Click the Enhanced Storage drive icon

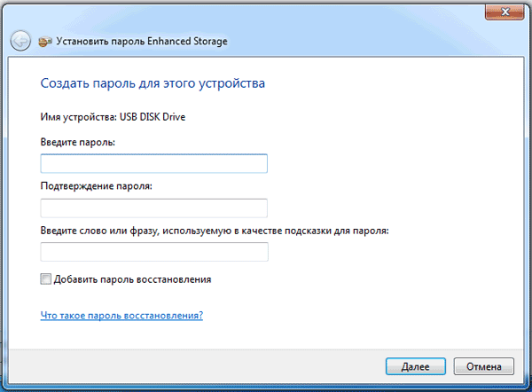(45, 42)
